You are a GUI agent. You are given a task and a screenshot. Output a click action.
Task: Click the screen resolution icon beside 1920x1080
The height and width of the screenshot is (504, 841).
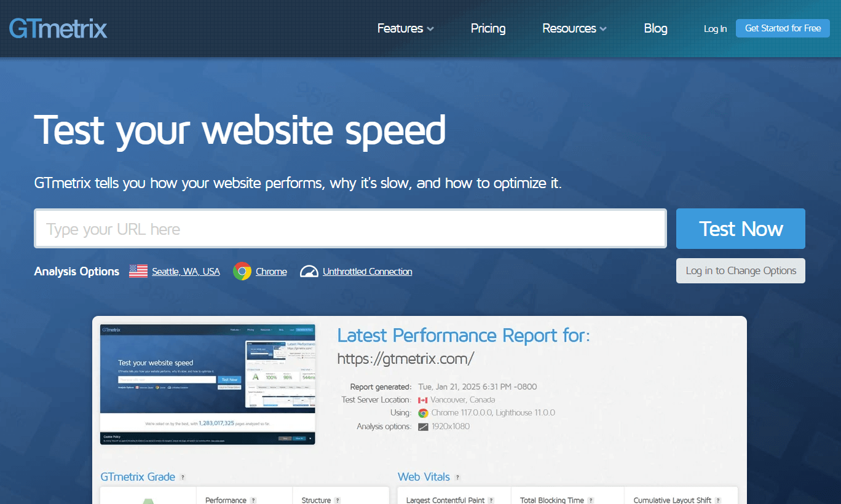click(x=422, y=426)
